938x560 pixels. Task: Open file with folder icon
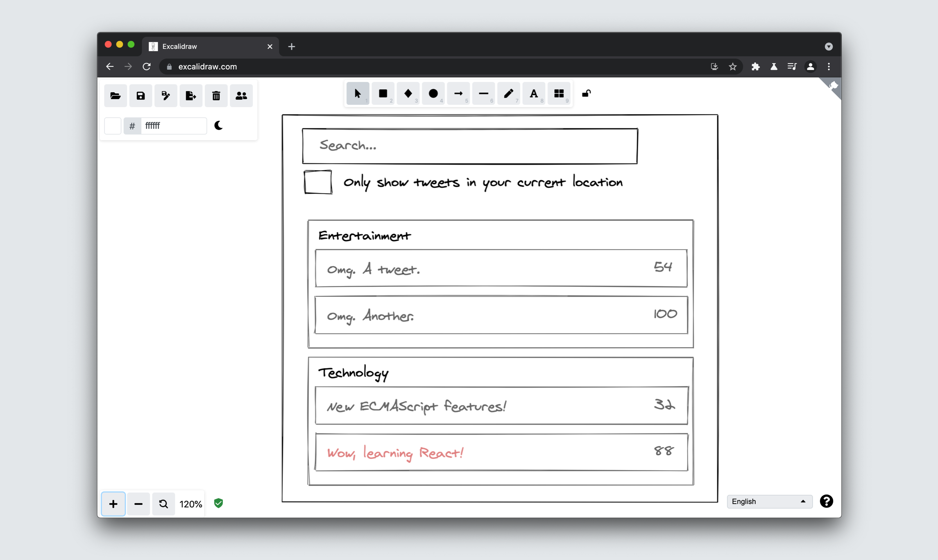115,96
